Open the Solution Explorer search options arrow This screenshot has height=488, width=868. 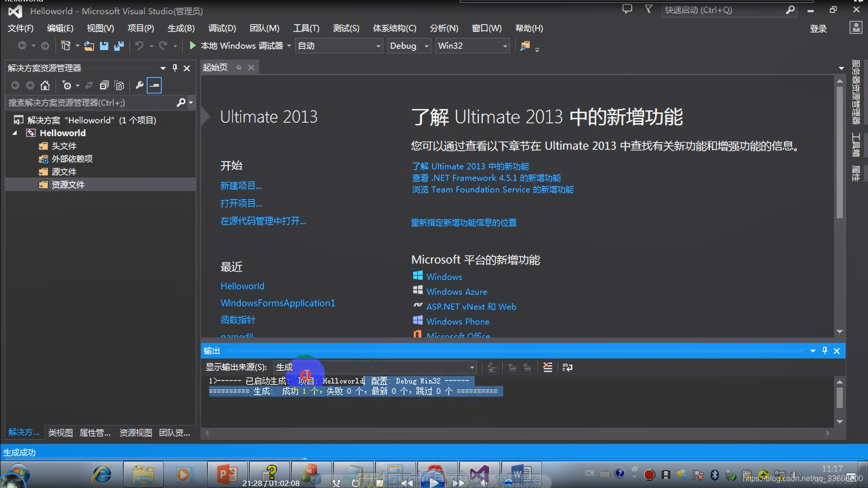(x=191, y=103)
